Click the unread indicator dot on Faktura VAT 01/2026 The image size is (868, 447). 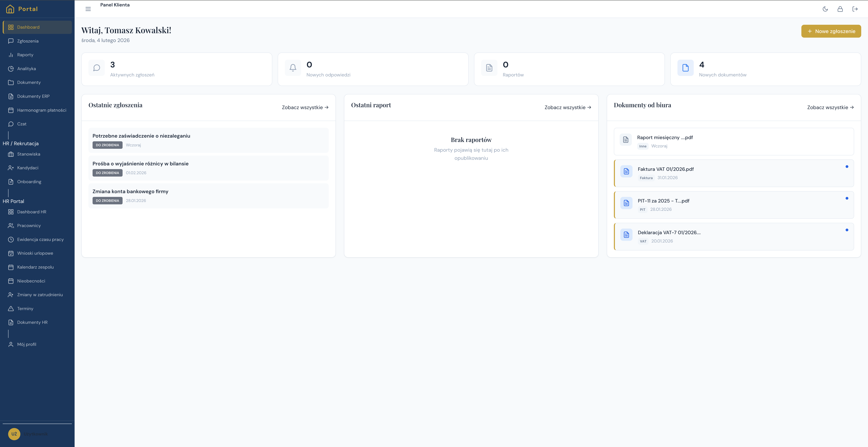click(x=847, y=166)
